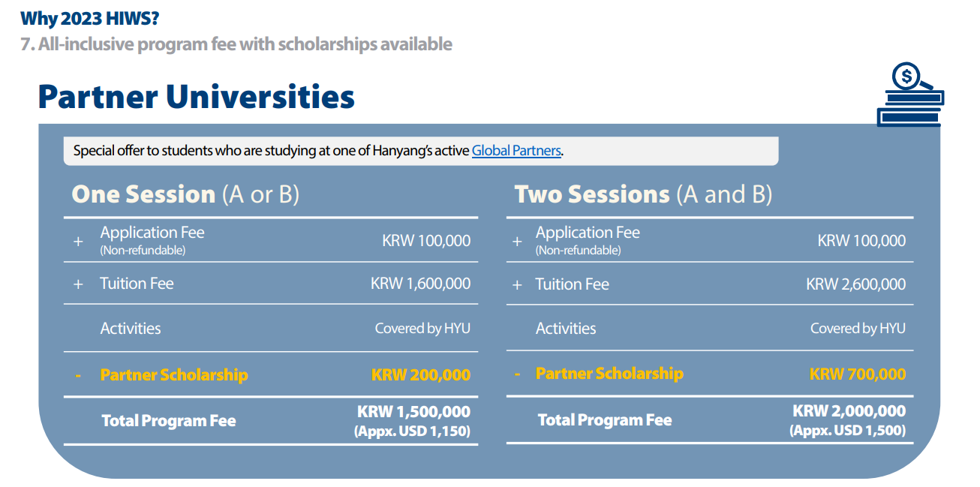980x487 pixels.
Task: Click the KRW 2,000,000 total program fee
Action: pyautogui.click(x=849, y=411)
